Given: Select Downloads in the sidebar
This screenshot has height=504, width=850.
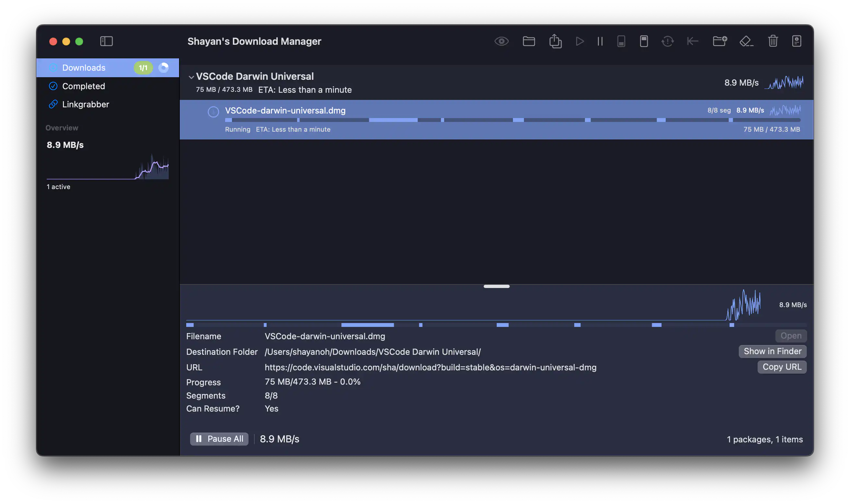Looking at the screenshot, I should (108, 67).
